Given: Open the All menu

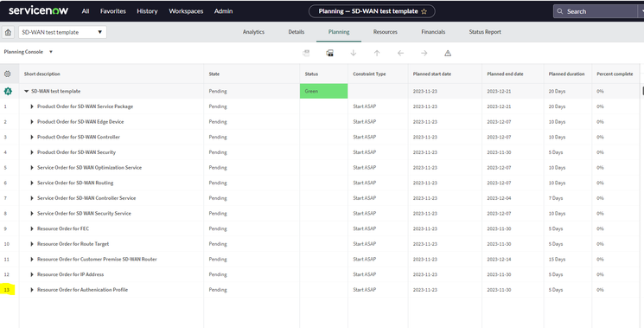Looking at the screenshot, I should tap(86, 11).
